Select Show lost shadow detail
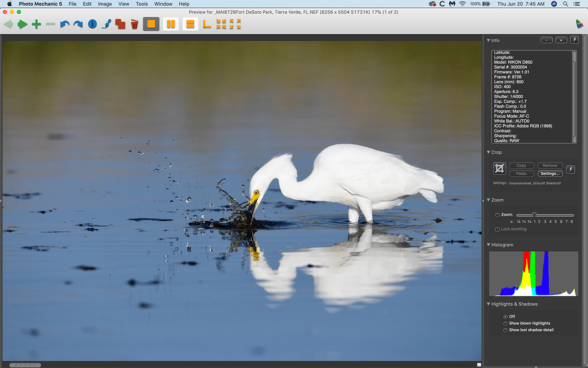 pos(505,330)
